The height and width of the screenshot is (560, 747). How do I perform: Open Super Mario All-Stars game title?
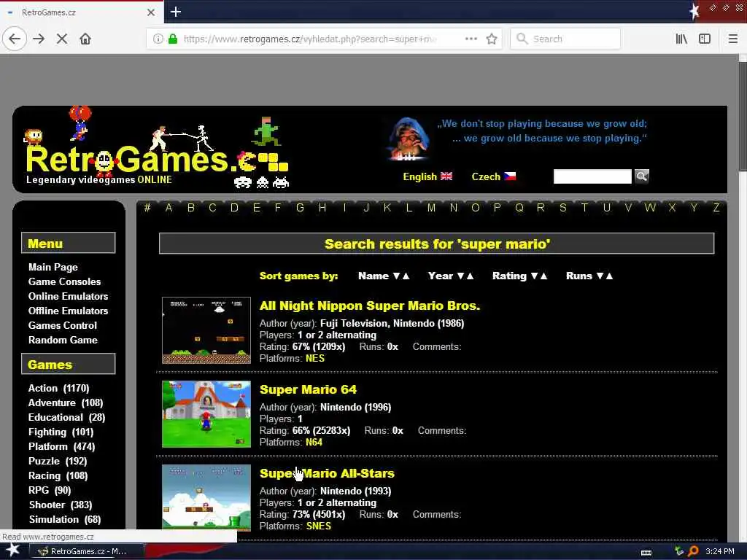327,473
